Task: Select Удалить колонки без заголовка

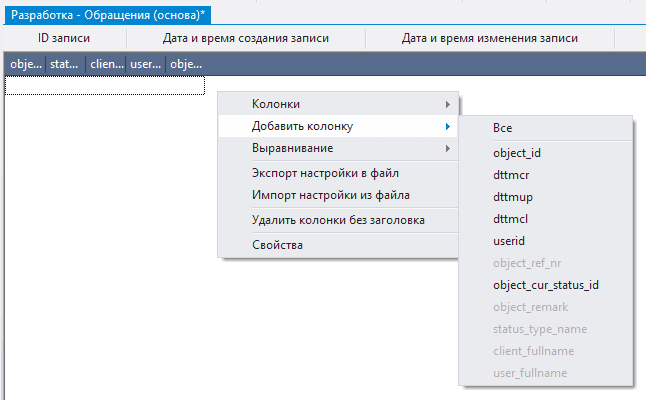Action: point(338,220)
